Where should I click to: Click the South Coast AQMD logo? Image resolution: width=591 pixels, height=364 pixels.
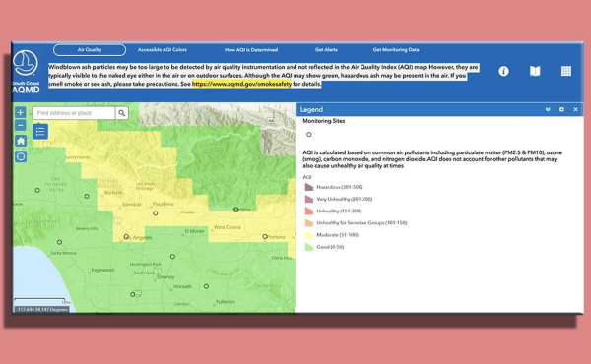[26, 72]
